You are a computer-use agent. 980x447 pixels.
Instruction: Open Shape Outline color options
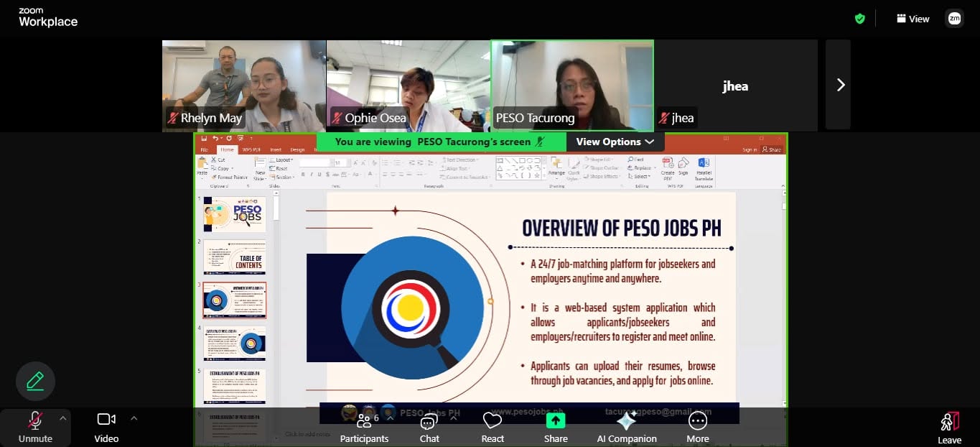[x=603, y=168]
